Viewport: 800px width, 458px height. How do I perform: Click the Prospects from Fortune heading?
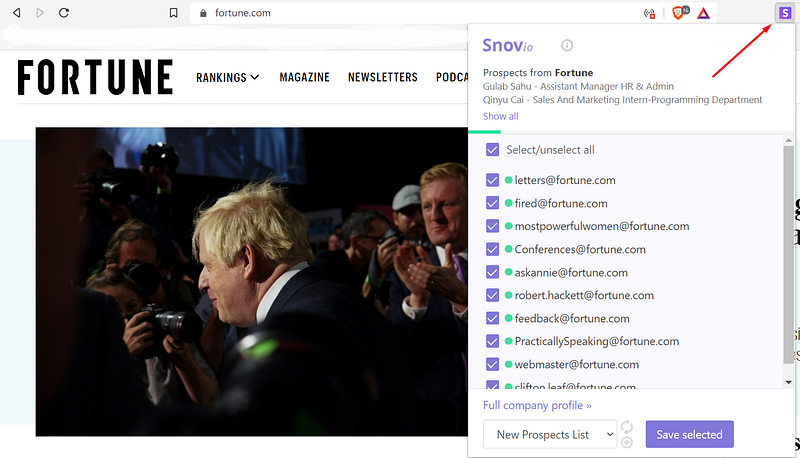(x=538, y=72)
